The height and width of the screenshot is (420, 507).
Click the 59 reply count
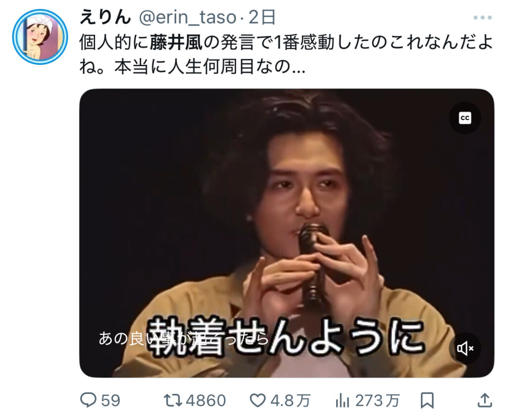point(110,401)
